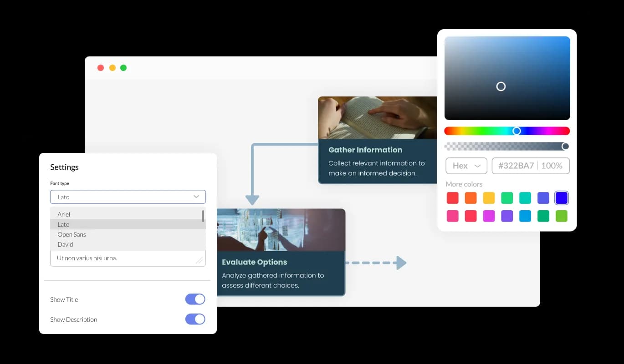
Task: Pick the red color swatch
Action: [452, 198]
